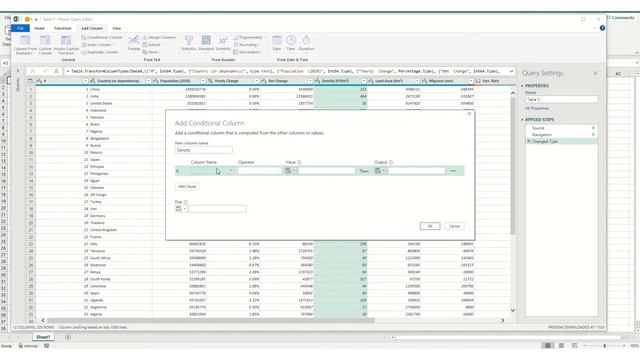
Task: Open the Source step settings gear
Action: click(x=593, y=128)
